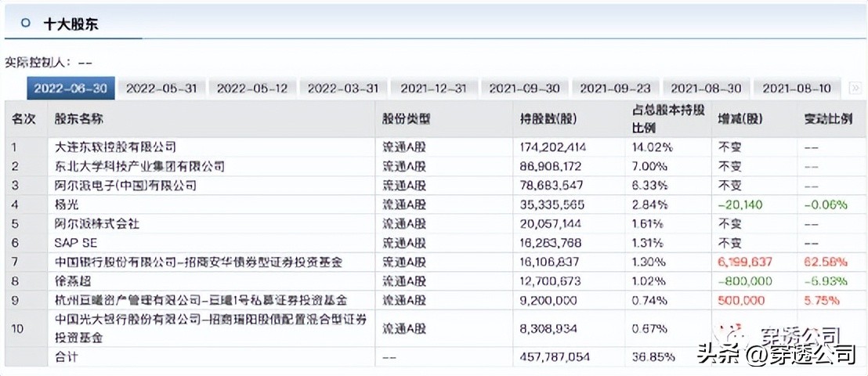Click the 7.00% holding ratio
The width and height of the screenshot is (868, 376).
click(x=650, y=166)
